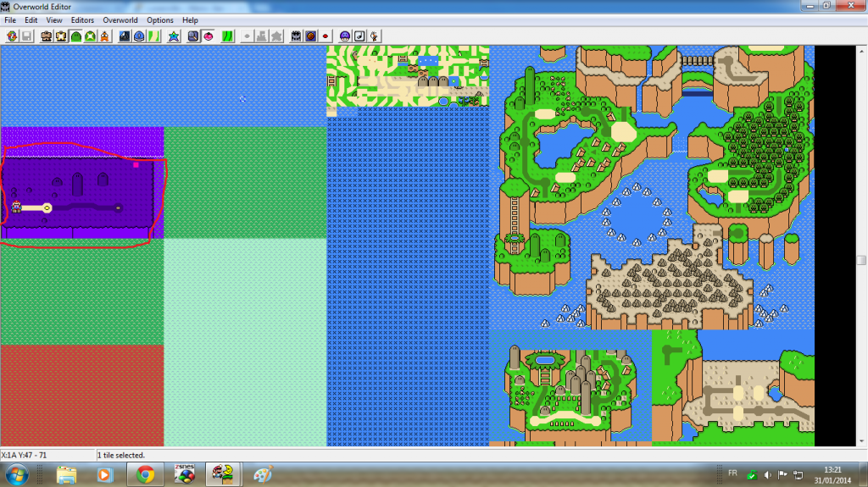Open the Editors menu
The width and height of the screenshot is (868, 487).
[x=82, y=20]
